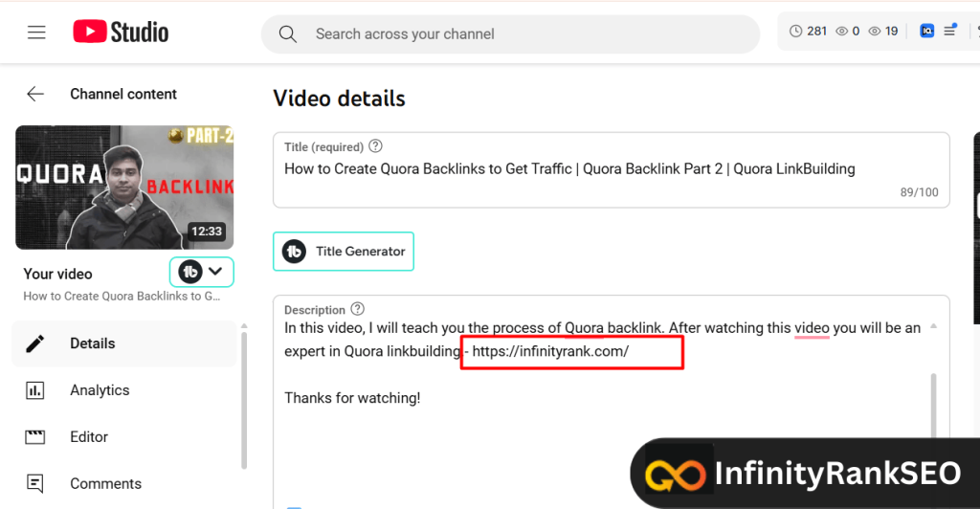The width and height of the screenshot is (980, 509).
Task: Open the Details tab in sidebar
Action: [x=92, y=343]
